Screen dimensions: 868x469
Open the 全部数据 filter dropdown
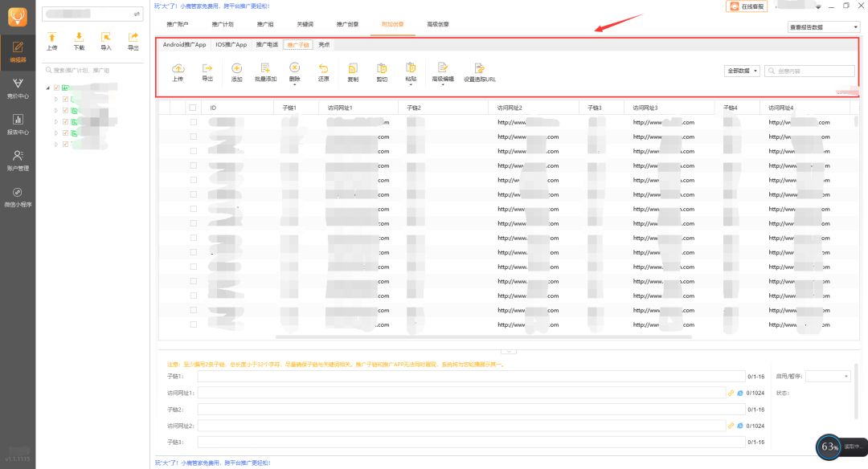click(743, 71)
